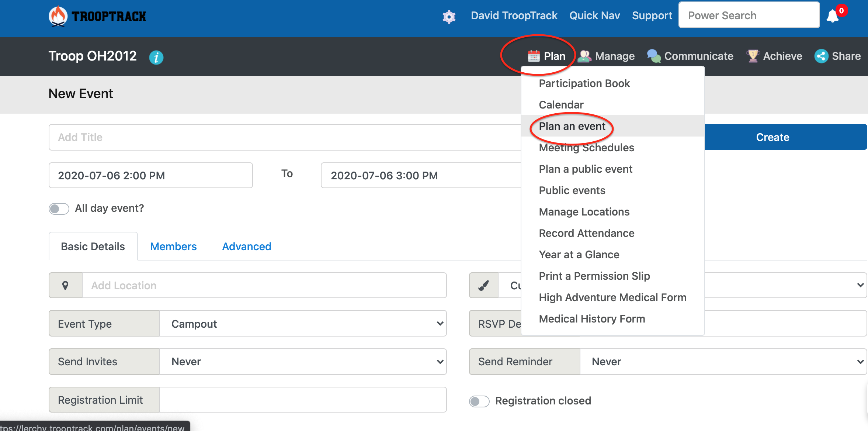Viewport: 868px width, 431px height.
Task: Click the Add Title input field
Action: click(x=284, y=137)
